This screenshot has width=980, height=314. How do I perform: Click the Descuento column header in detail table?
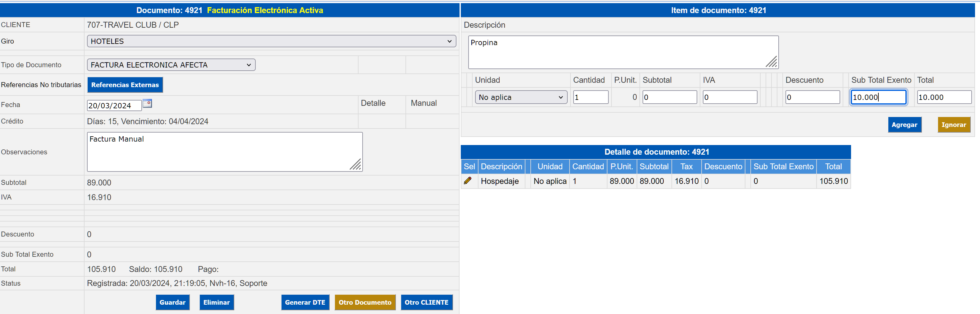[x=723, y=166]
